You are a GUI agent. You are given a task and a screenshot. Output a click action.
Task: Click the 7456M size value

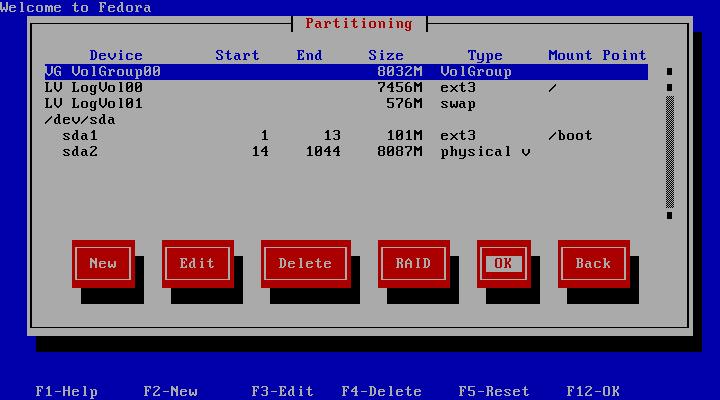click(x=399, y=88)
